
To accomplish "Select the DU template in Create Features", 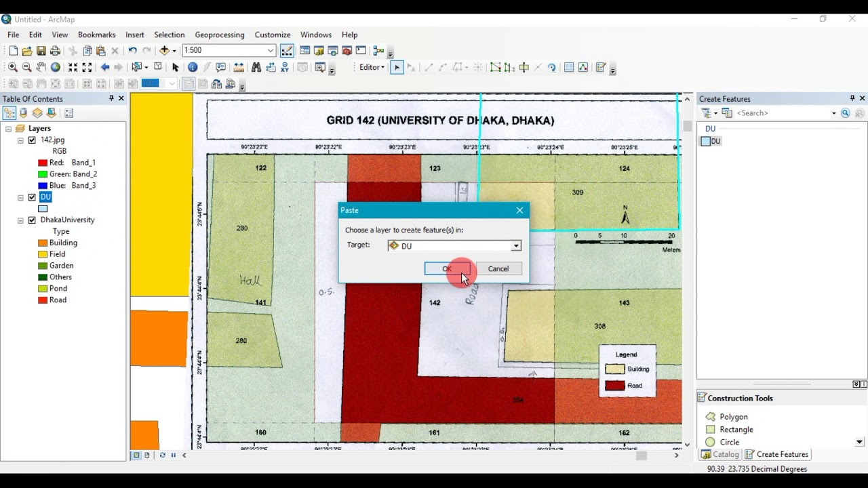I will coord(711,141).
